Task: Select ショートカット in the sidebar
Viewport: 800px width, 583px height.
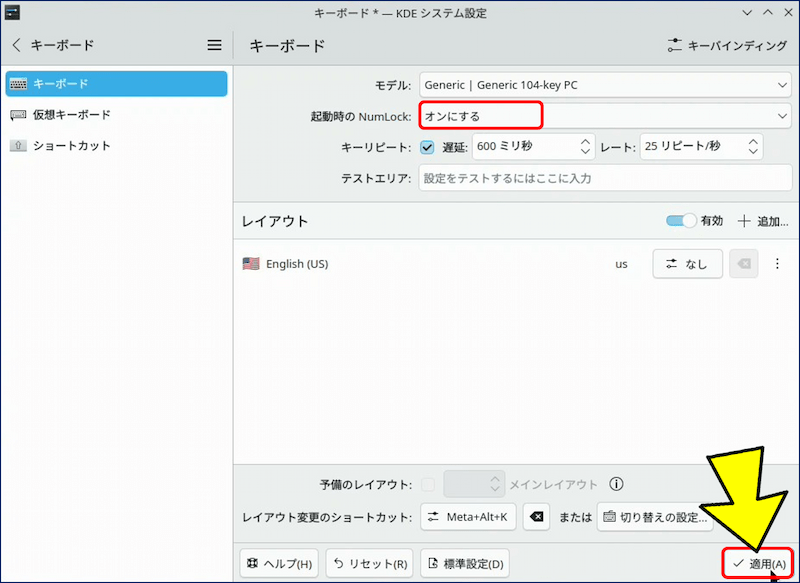Action: coord(72,146)
